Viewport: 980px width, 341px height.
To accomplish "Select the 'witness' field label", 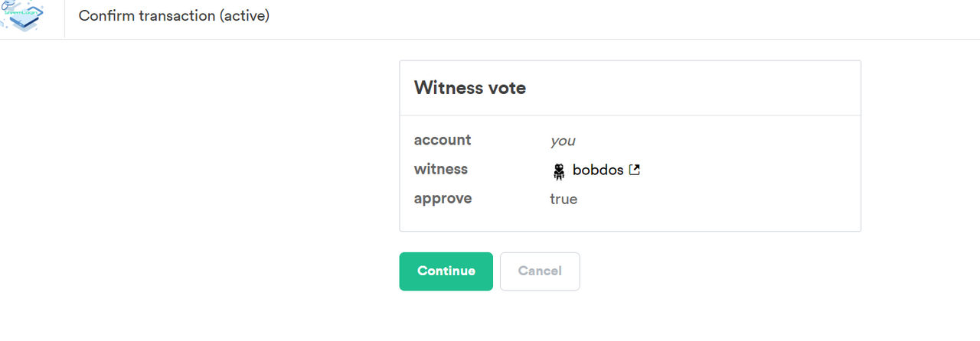I will tap(441, 169).
